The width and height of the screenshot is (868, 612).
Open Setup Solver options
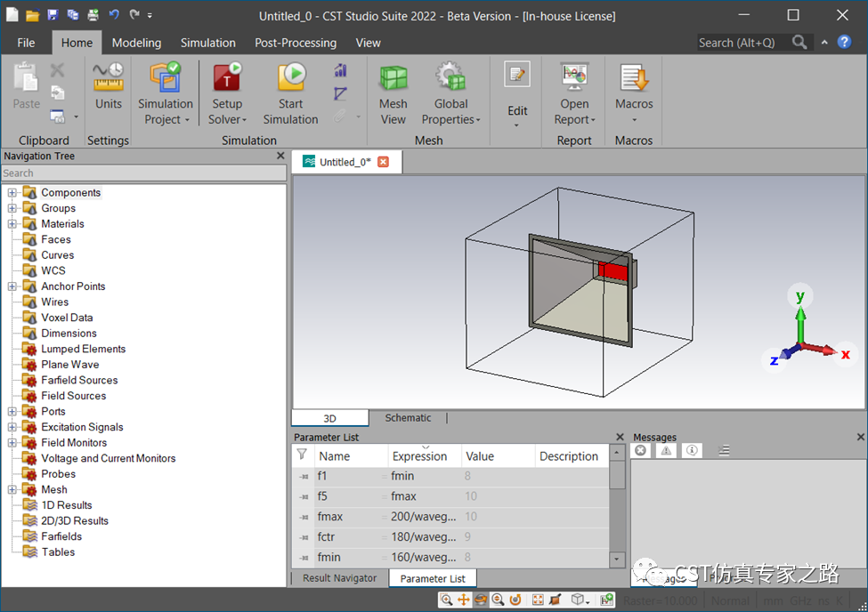(x=227, y=93)
